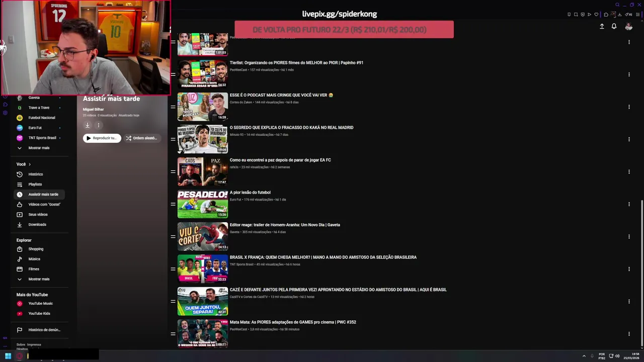644x362 pixels.
Task: Open Vídeos com "Gostei" in sidebar
Action: tap(40, 205)
